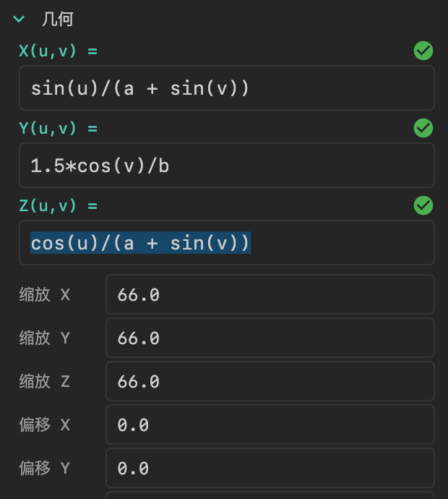Image resolution: width=448 pixels, height=499 pixels.
Task: Click the Z(u,v) = label
Action: pyautogui.click(x=58, y=206)
